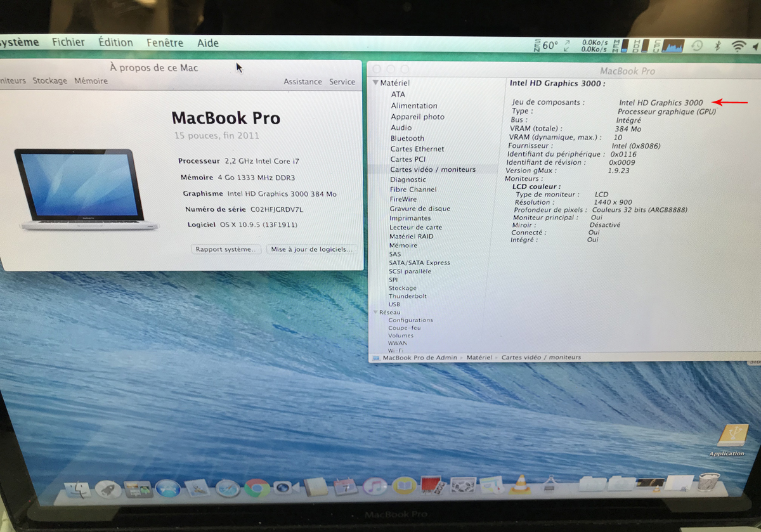761x532 pixels.
Task: Open VLC traffic cone icon in Dock
Action: pos(521,484)
